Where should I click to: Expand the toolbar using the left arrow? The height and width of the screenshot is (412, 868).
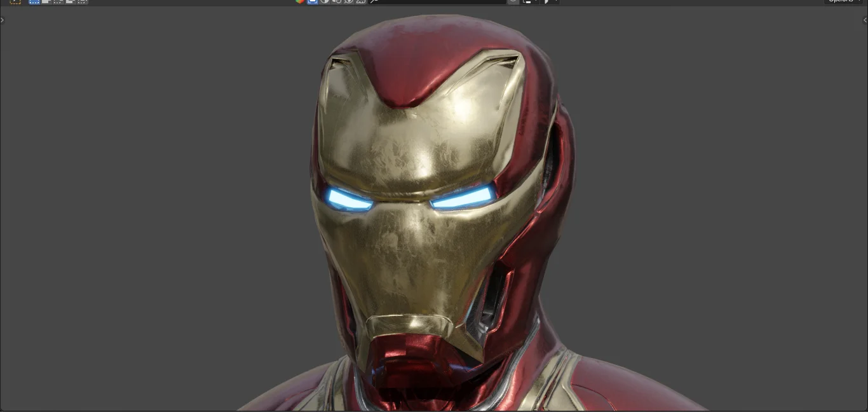(3, 20)
